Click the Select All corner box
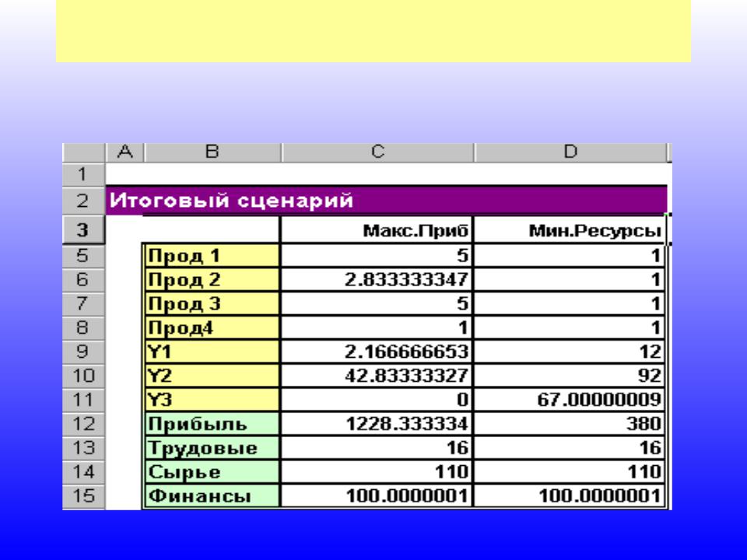This screenshot has width=747, height=560. pos(83,152)
